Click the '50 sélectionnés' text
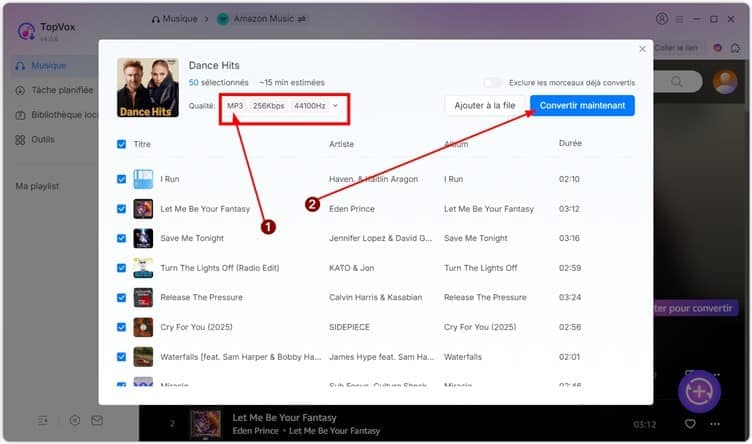 [x=219, y=82]
